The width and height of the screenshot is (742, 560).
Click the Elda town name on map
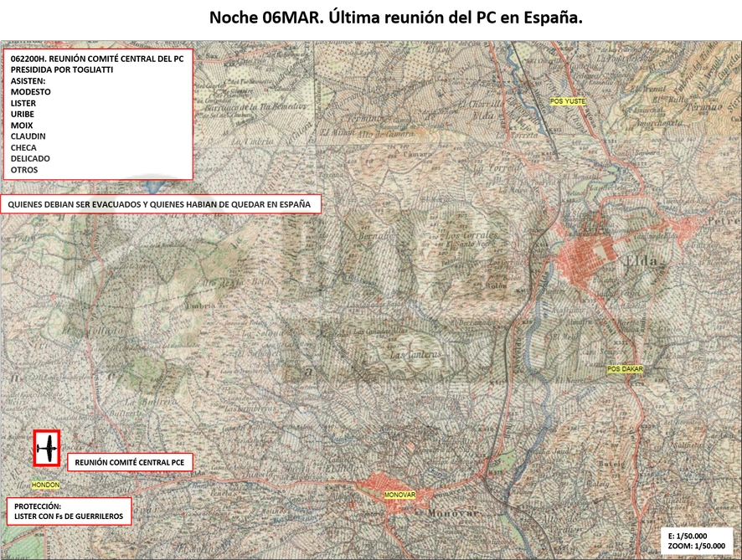(642, 261)
